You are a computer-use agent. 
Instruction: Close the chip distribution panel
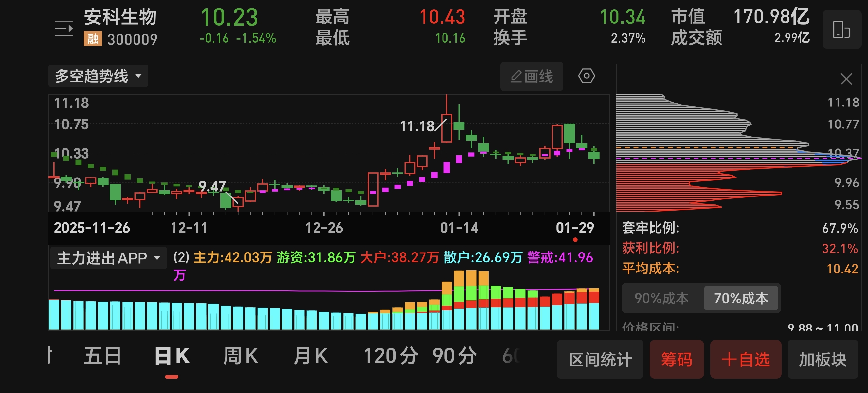click(846, 79)
